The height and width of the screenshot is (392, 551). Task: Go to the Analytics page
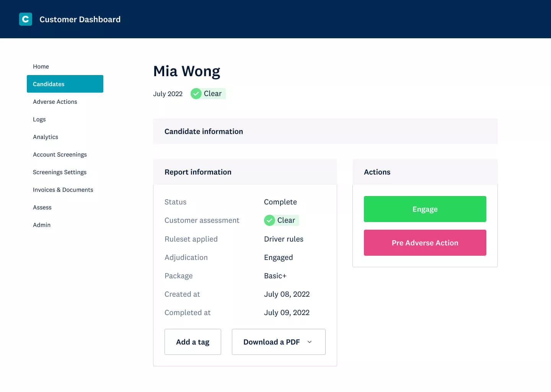pyautogui.click(x=45, y=137)
